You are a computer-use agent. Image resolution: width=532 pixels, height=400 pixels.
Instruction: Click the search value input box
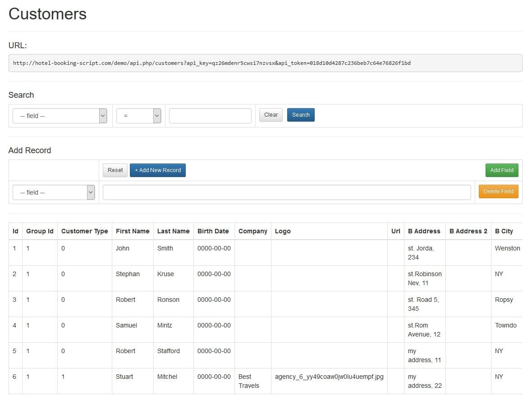click(210, 116)
